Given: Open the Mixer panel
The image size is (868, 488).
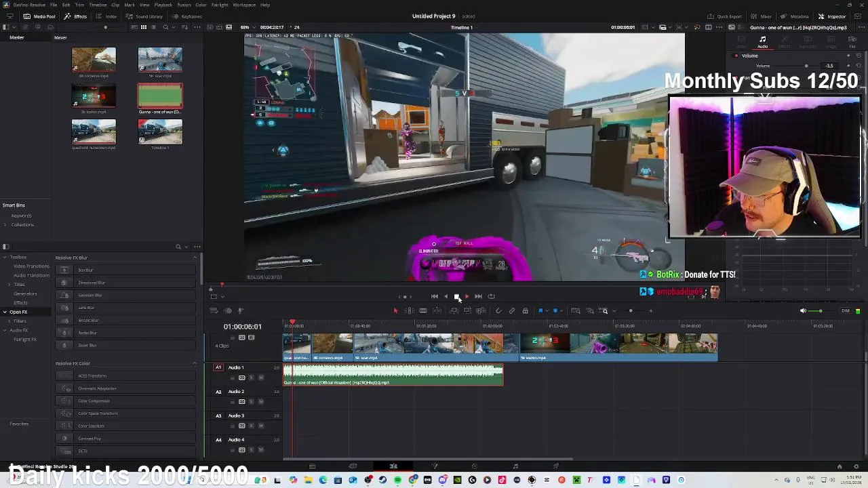Looking at the screenshot, I should [x=761, y=16].
